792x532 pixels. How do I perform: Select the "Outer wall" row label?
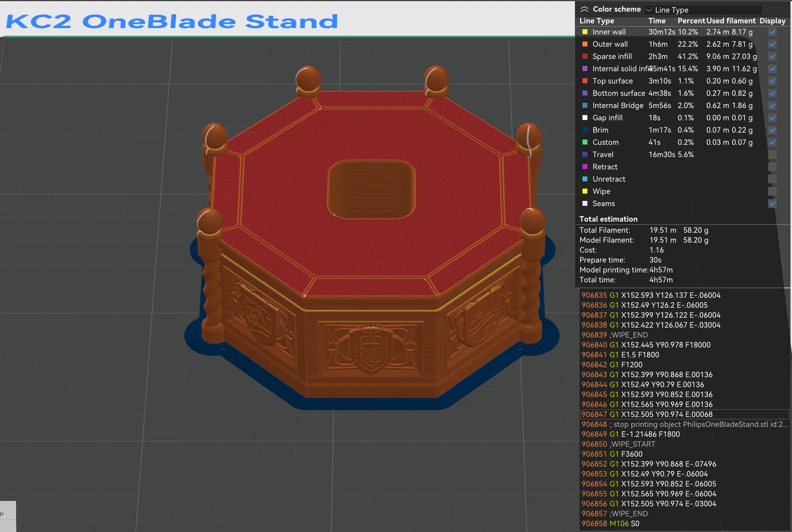click(x=610, y=45)
